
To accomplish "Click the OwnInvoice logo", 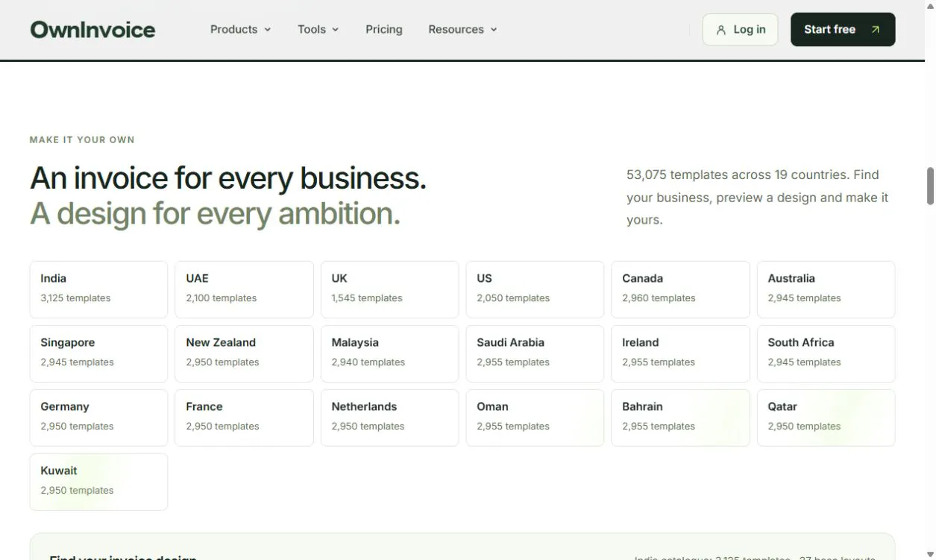I will pos(92,30).
